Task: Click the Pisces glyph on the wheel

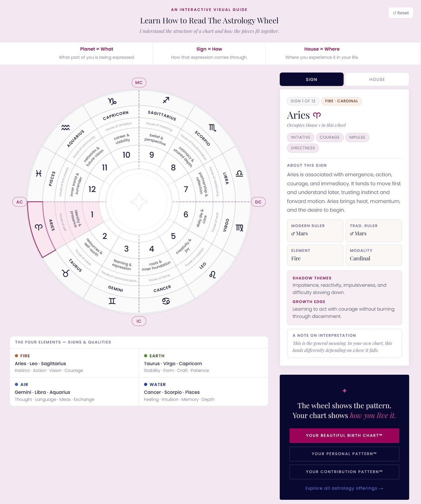Action: pyautogui.click(x=39, y=173)
